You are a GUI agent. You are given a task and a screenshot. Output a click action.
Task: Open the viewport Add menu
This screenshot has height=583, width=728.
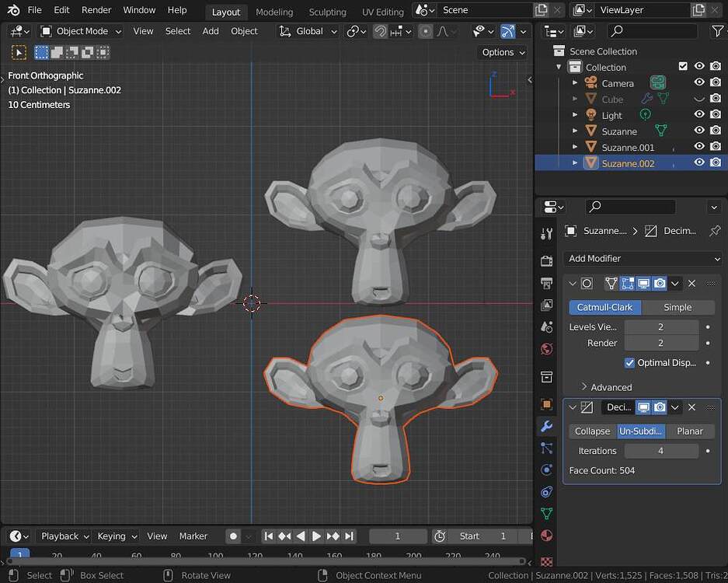point(211,31)
